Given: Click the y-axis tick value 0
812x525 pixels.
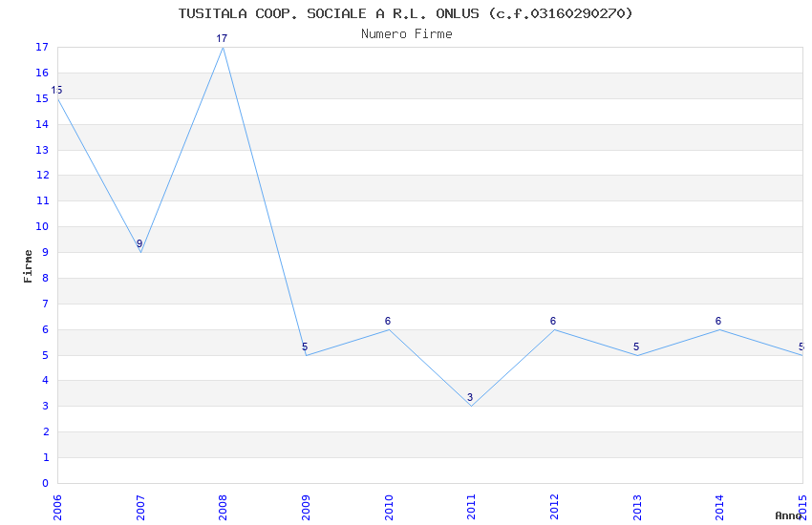Looking at the screenshot, I should pyautogui.click(x=46, y=483).
